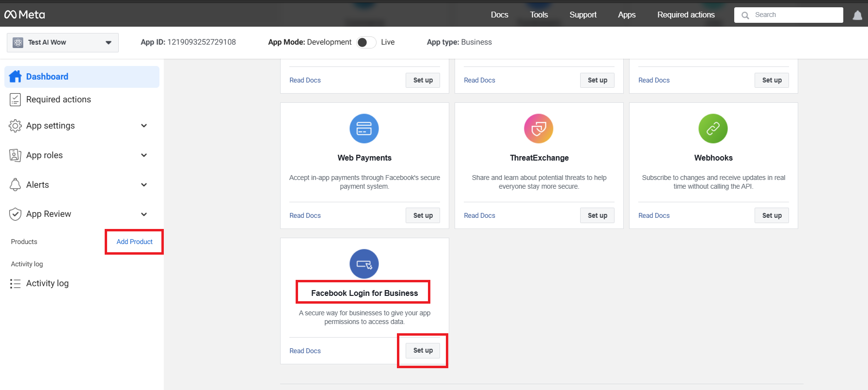The height and width of the screenshot is (390, 868).
Task: Click the Webhooks description text
Action: [x=713, y=182]
